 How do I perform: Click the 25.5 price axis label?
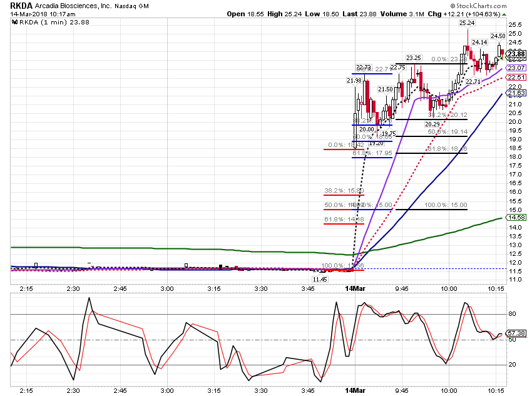[x=514, y=25]
